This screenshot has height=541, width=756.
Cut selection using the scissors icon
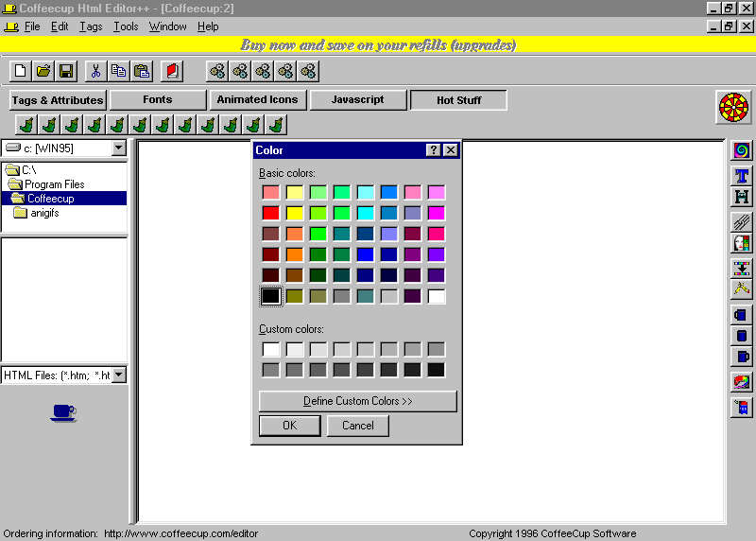click(95, 72)
